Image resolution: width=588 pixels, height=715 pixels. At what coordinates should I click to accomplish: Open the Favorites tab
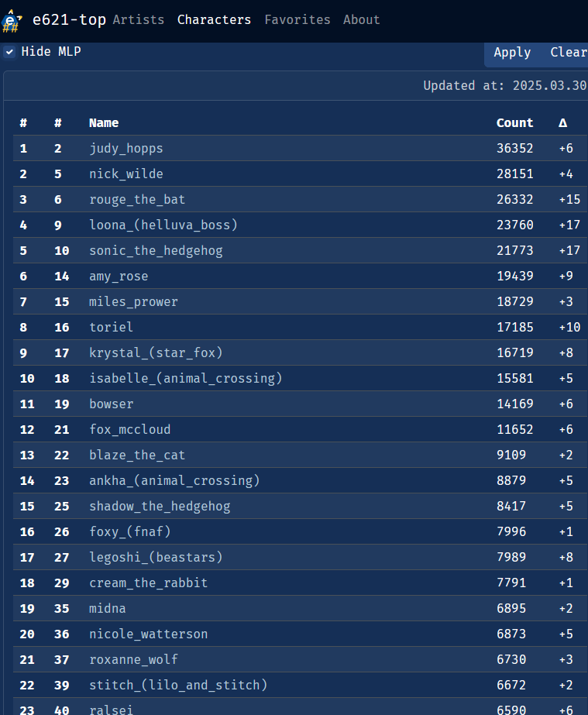pos(297,19)
